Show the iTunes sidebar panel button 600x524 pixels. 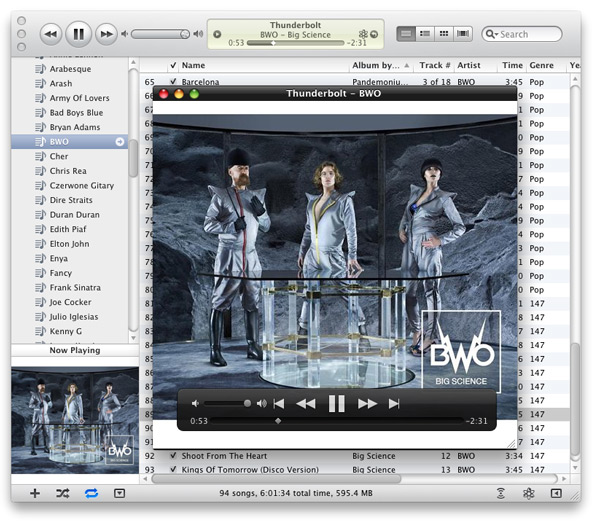556,493
